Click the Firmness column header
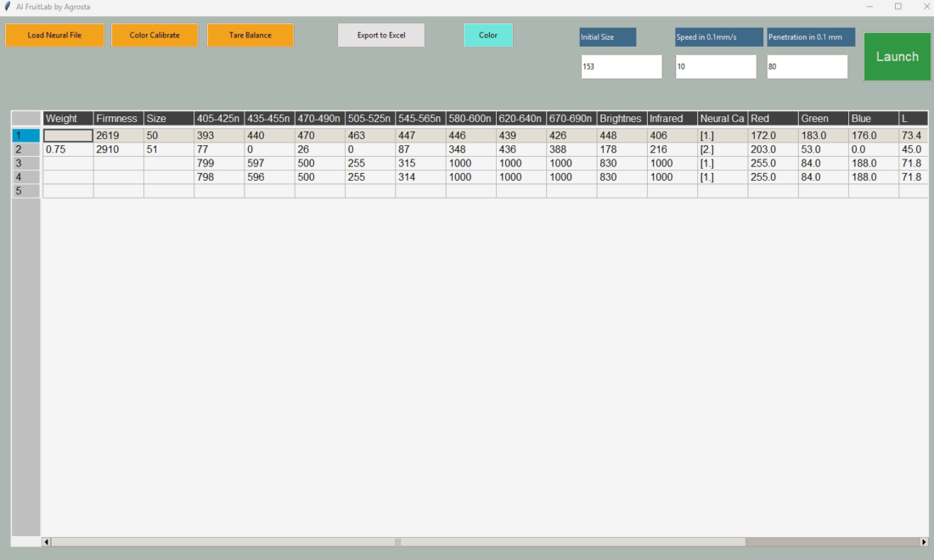934x560 pixels. tap(118, 119)
